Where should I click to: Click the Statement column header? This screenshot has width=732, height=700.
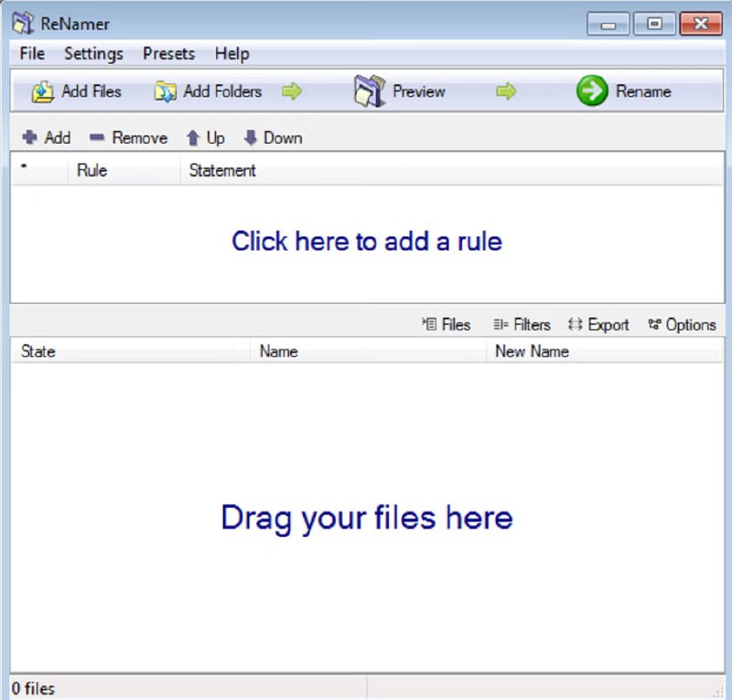(x=222, y=170)
